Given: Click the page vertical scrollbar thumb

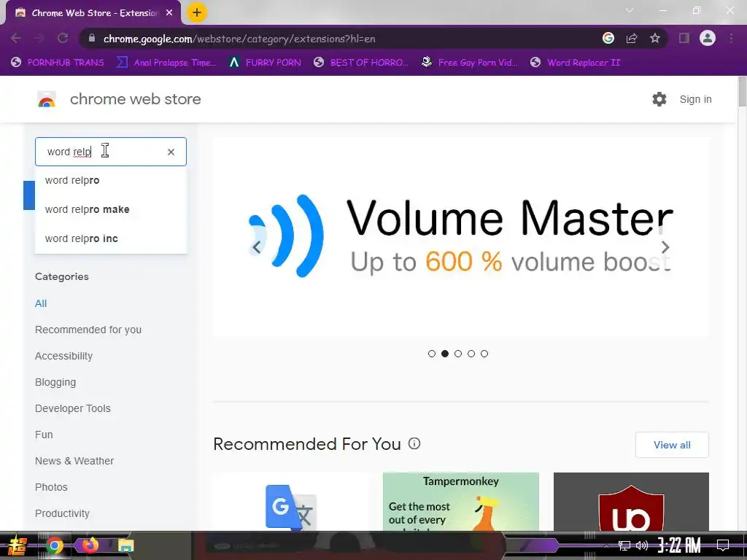Looking at the screenshot, I should coord(742,91).
